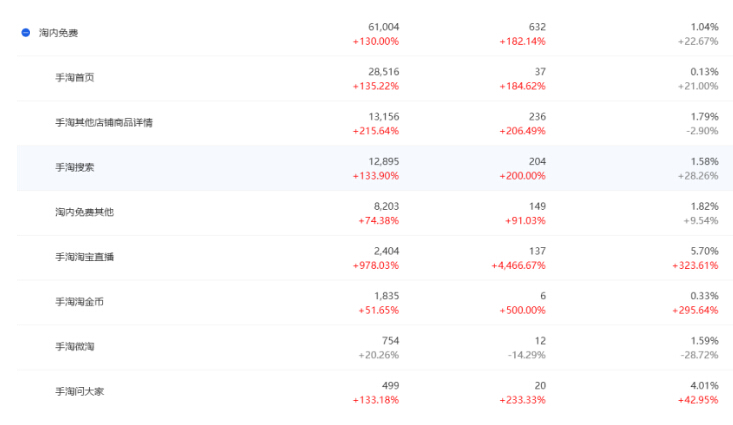Click the 手淘首页 row label

(74, 77)
